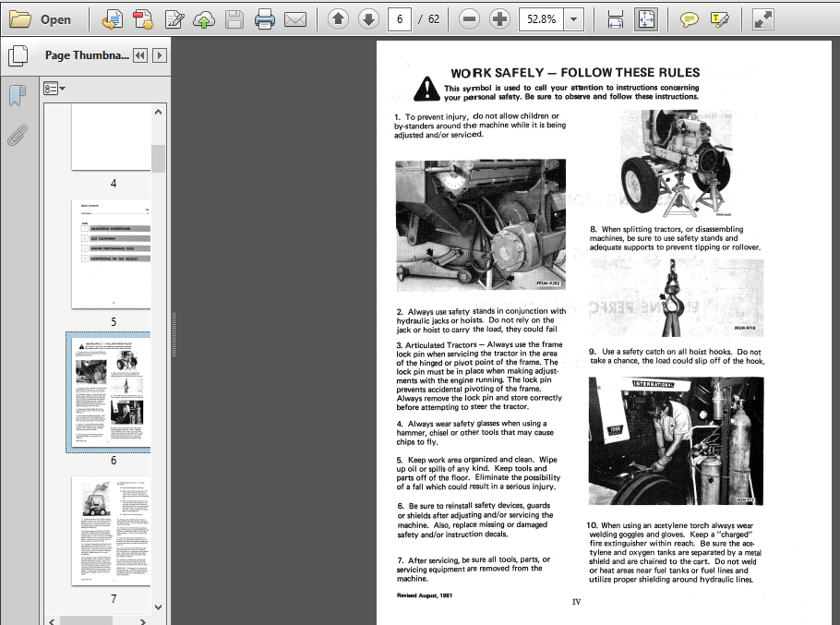The width and height of the screenshot is (840, 625).
Task: Zoom in using the plus button
Action: [x=499, y=19]
